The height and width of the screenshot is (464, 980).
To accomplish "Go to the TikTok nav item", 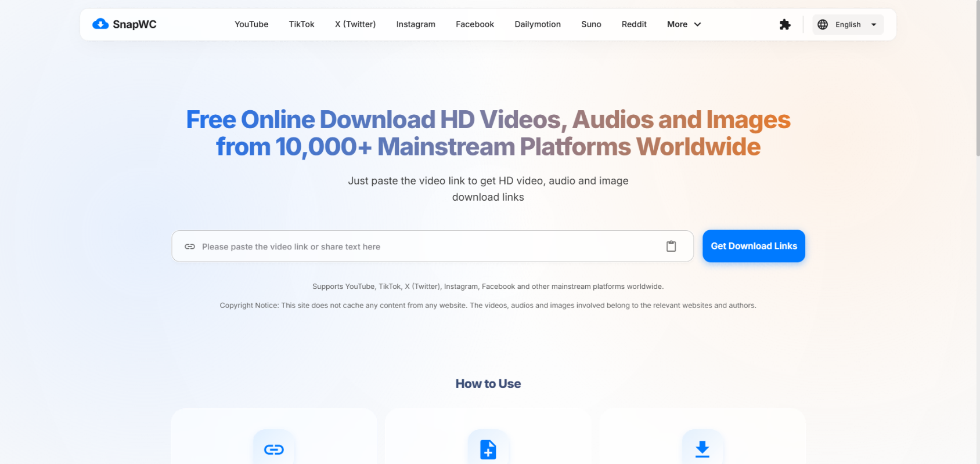I will (x=301, y=24).
